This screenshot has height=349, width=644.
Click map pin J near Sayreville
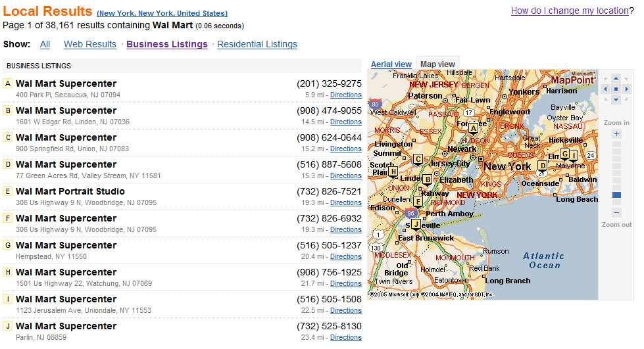(416, 225)
